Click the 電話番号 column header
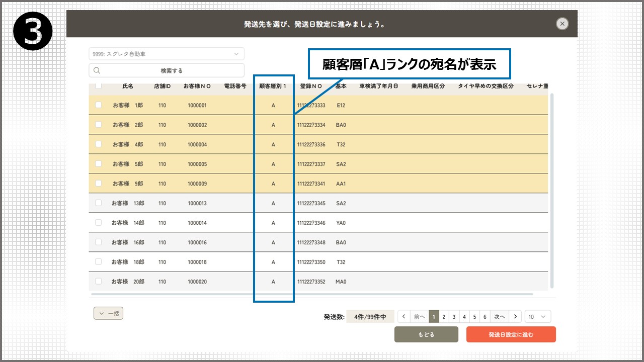This screenshot has height=362, width=644. [235, 86]
